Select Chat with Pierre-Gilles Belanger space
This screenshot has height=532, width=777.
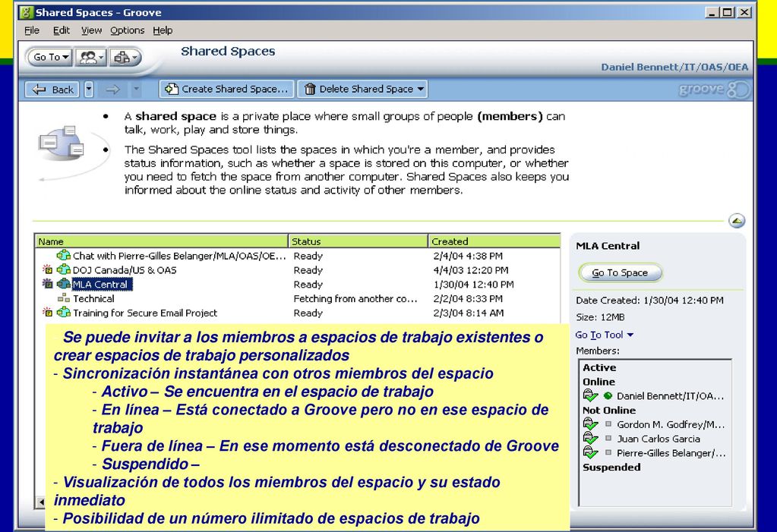pyautogui.click(x=179, y=256)
